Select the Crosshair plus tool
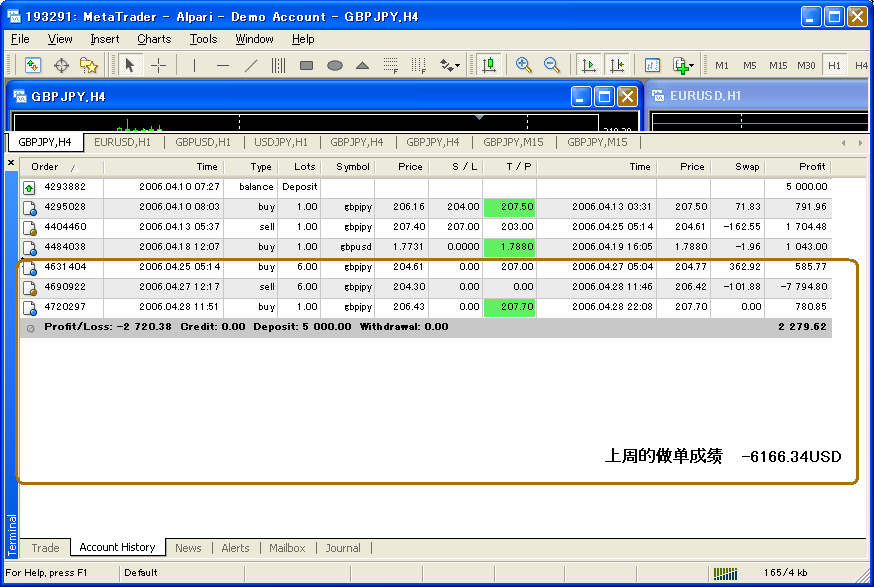 (159, 65)
